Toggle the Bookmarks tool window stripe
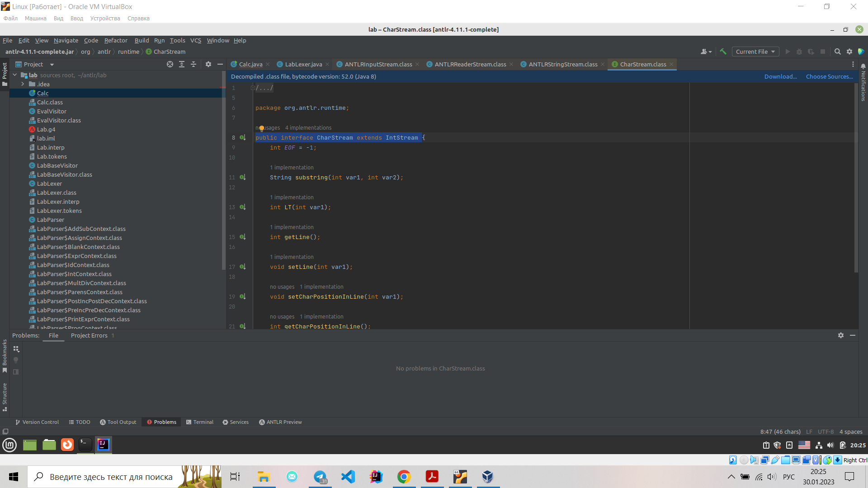868x488 pixels. tap(5, 357)
